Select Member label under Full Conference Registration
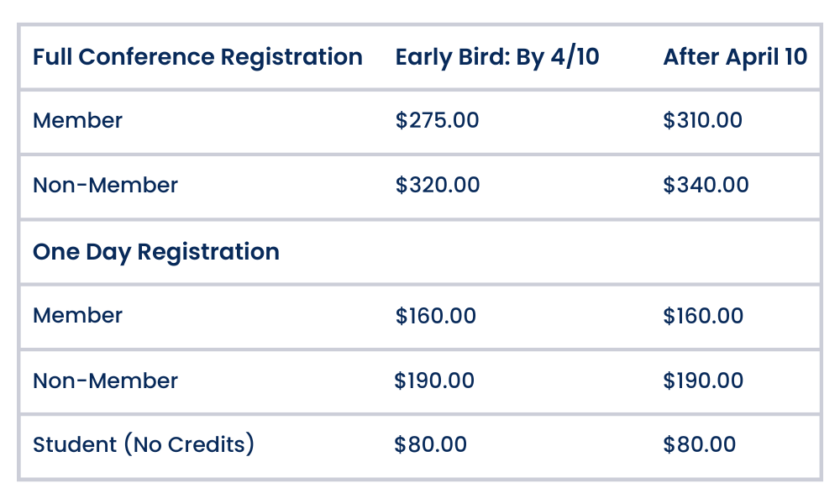This screenshot has width=840, height=504. point(77,121)
